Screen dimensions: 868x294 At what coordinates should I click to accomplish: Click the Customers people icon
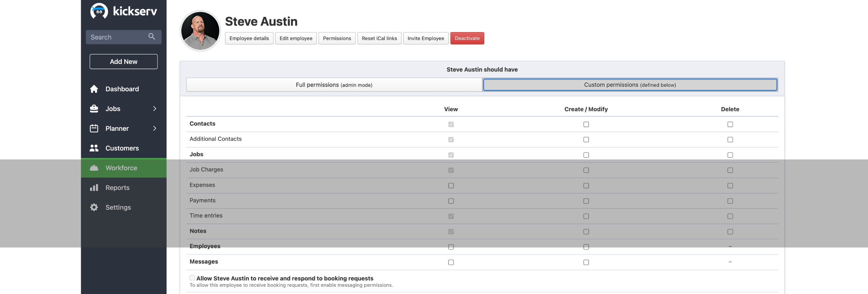click(94, 148)
